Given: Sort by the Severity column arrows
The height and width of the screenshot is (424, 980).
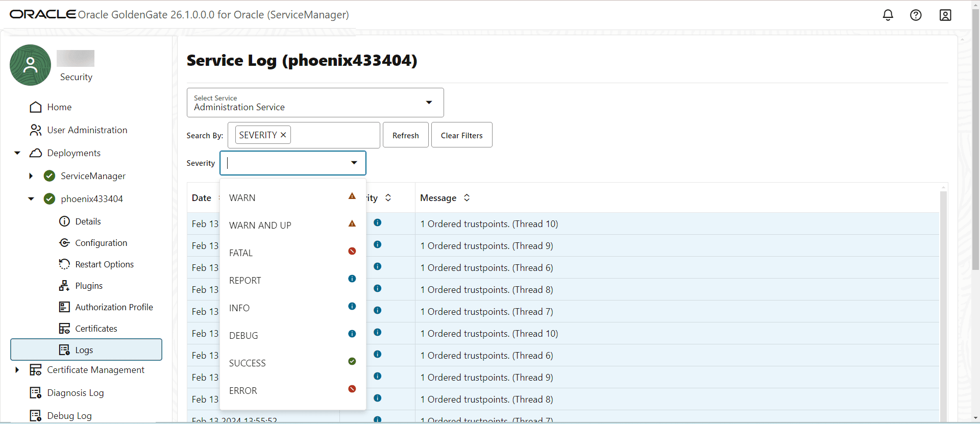Looking at the screenshot, I should pyautogui.click(x=388, y=197).
